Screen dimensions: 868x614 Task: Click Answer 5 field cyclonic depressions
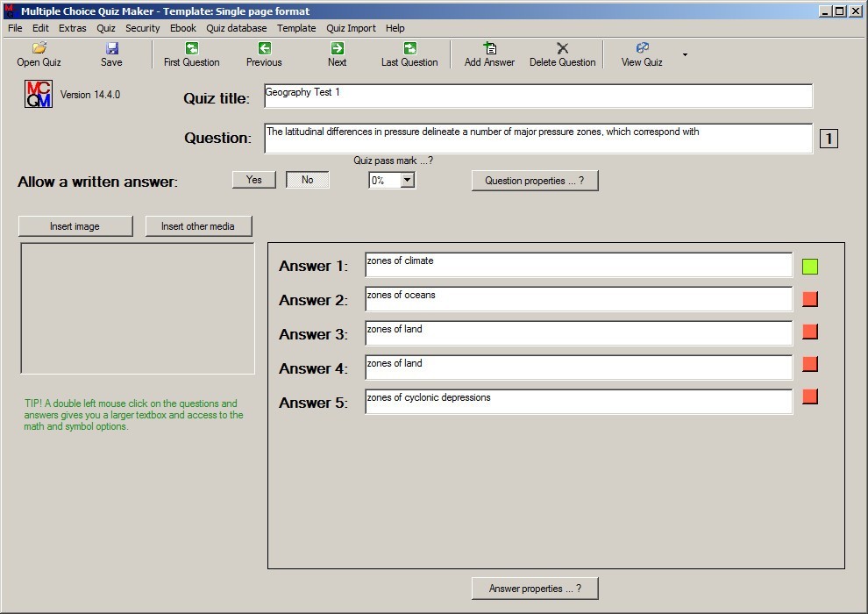[579, 402]
